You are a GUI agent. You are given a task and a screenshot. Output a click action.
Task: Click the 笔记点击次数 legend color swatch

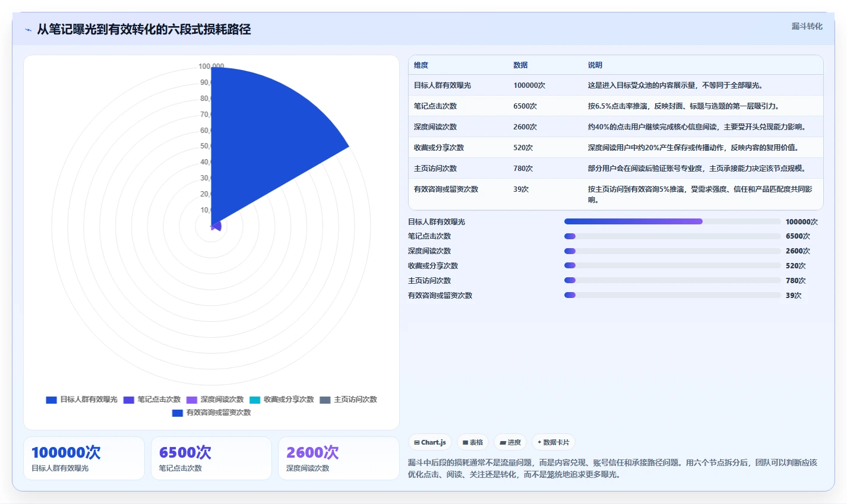[x=129, y=400]
